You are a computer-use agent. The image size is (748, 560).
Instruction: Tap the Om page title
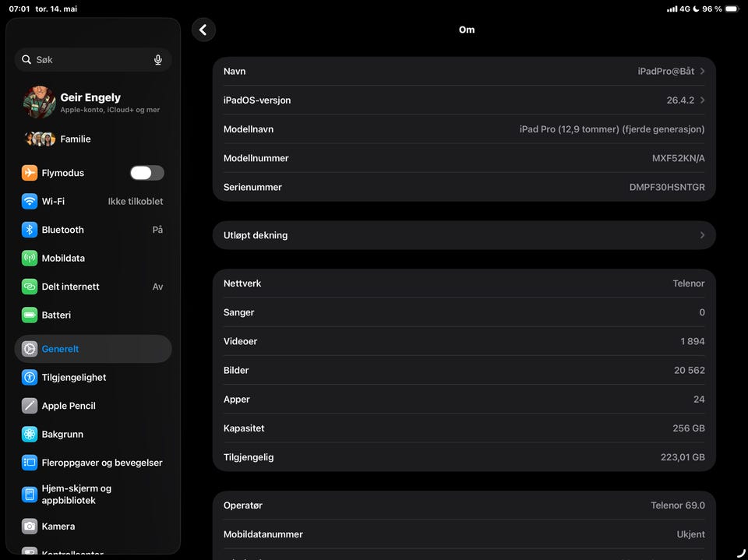(x=467, y=30)
